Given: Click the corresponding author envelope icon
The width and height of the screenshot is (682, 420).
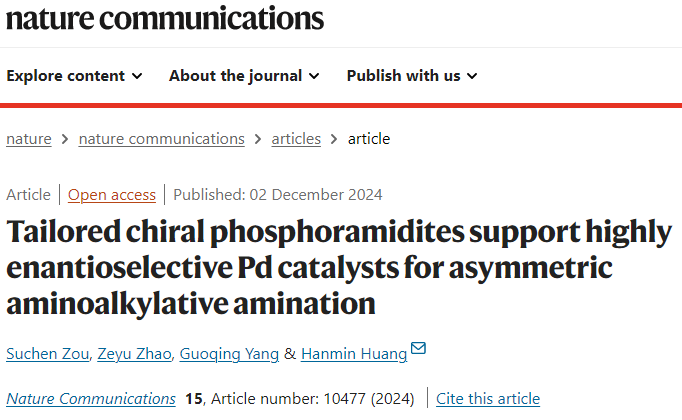Looking at the screenshot, I should coord(418,349).
